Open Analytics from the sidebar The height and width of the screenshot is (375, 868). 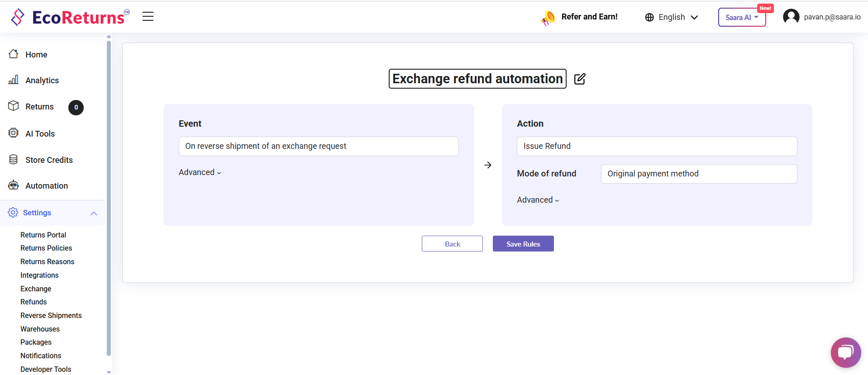(x=42, y=81)
